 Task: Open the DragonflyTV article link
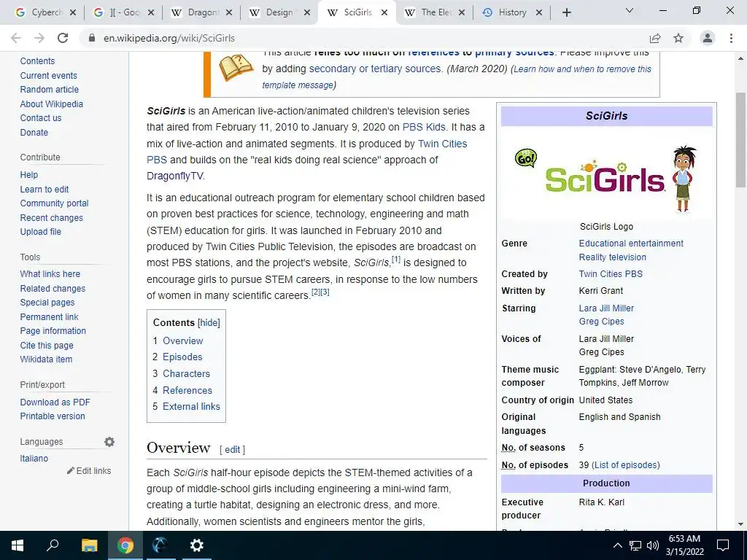point(174,176)
